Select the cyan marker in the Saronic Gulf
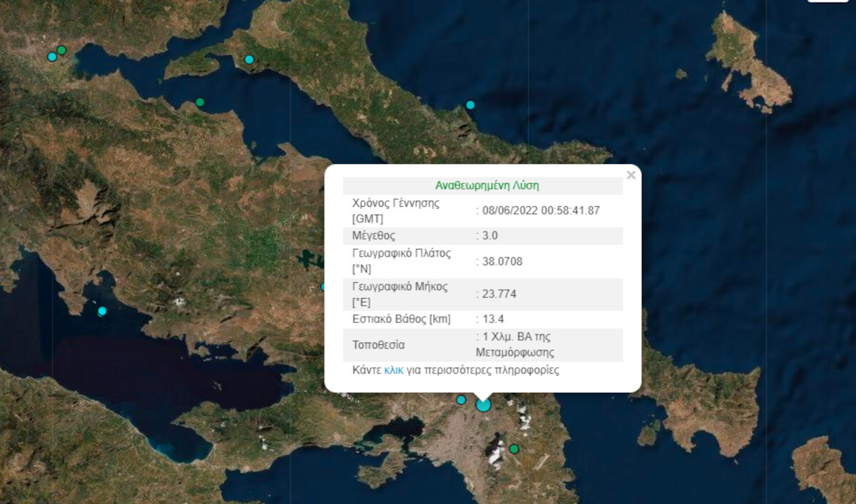This screenshot has height=504, width=856. (101, 311)
